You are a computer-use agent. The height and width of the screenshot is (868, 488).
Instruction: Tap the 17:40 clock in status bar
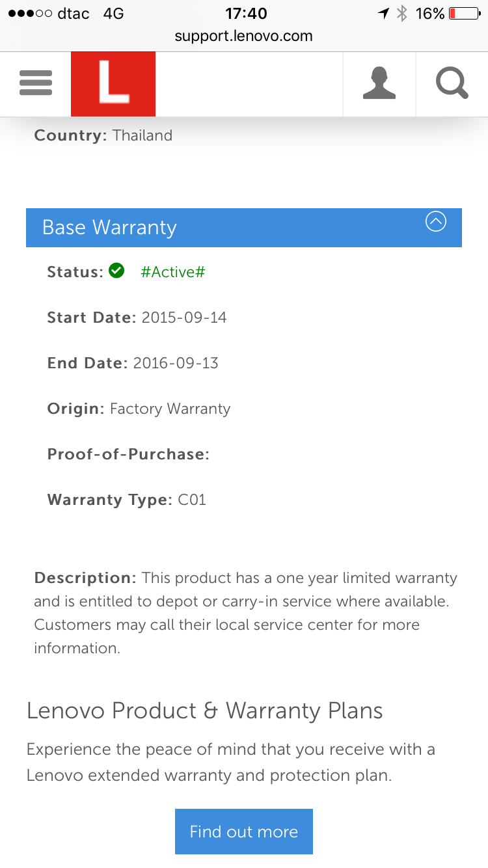coord(246,14)
